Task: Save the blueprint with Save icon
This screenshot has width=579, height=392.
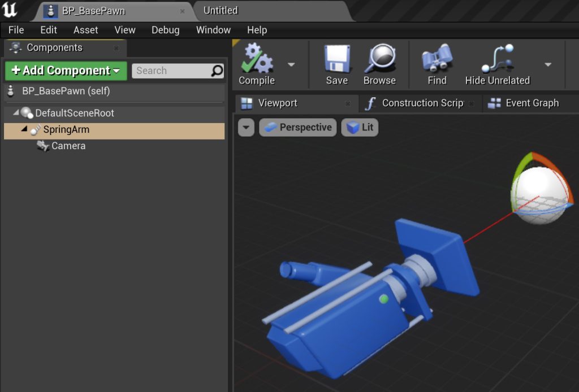Action: coord(336,59)
